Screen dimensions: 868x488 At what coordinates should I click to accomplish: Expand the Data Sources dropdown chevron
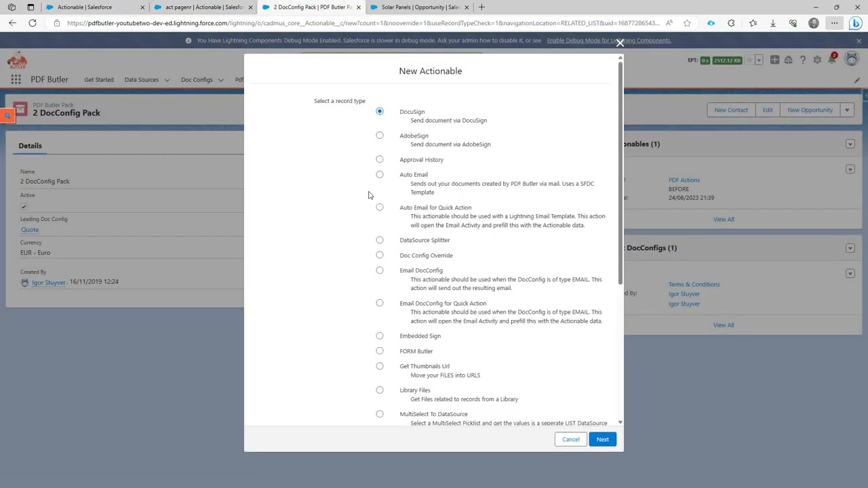click(167, 80)
